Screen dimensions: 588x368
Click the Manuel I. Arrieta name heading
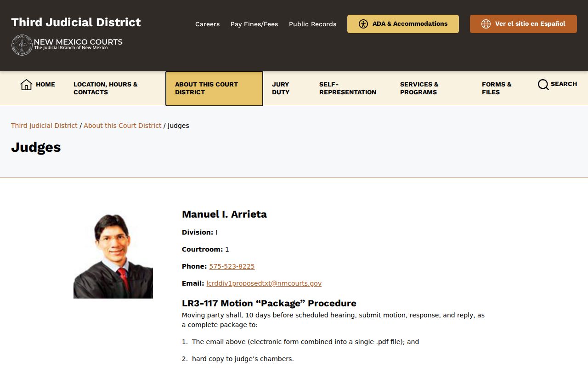[x=224, y=214]
